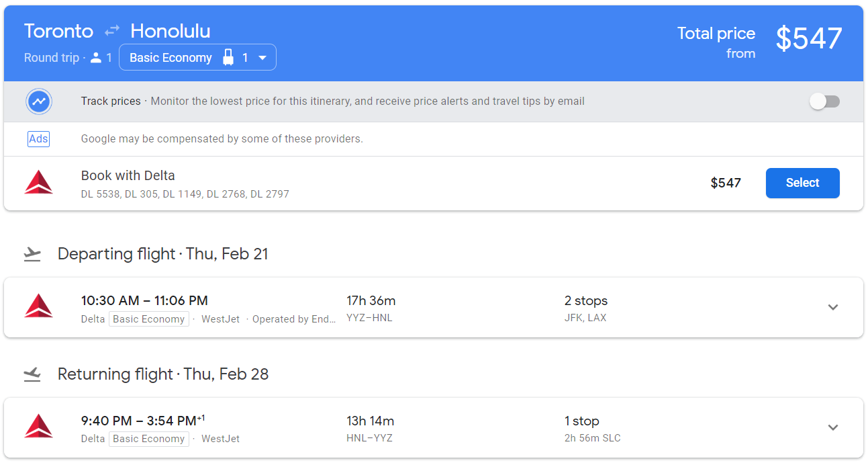Click the Basic Economy tag on returning flight
868x465 pixels.
(x=148, y=439)
